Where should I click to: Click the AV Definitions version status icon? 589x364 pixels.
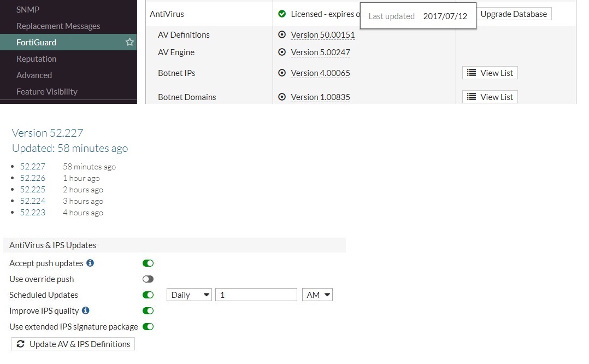coord(282,34)
